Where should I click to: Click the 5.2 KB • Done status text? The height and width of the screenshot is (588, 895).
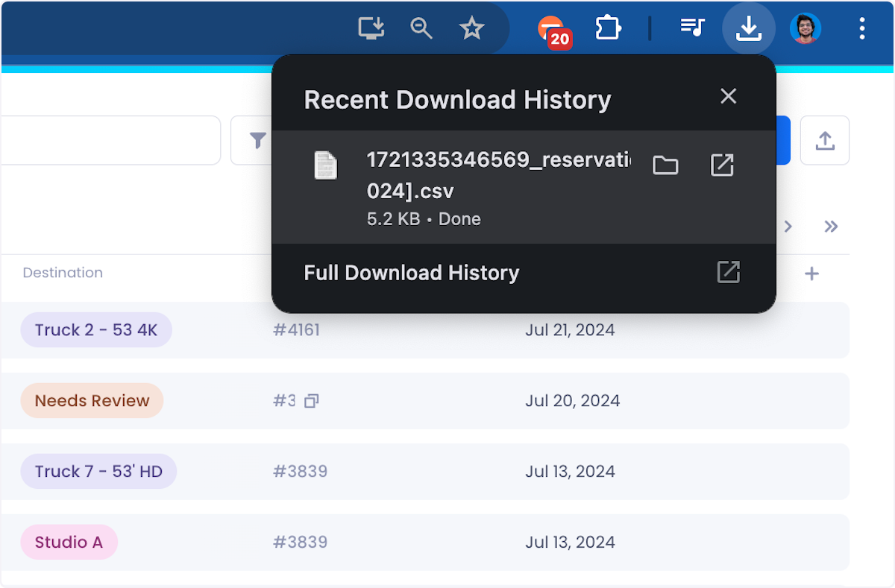tap(424, 219)
